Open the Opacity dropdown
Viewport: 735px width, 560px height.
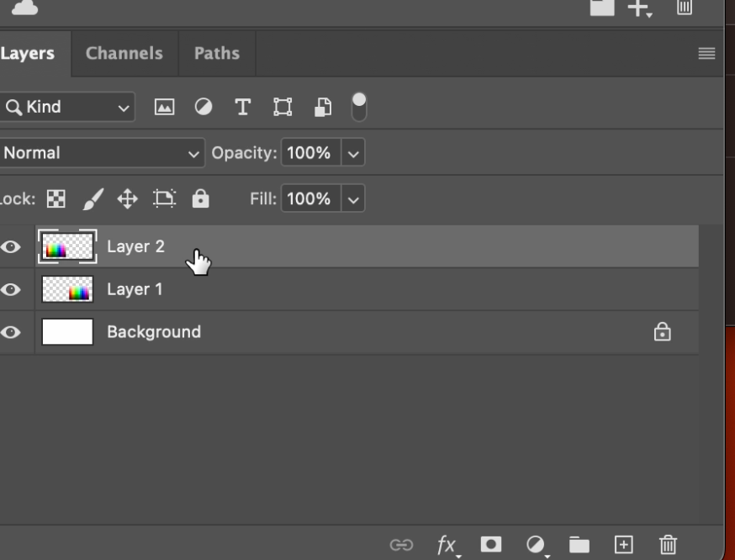pos(352,153)
